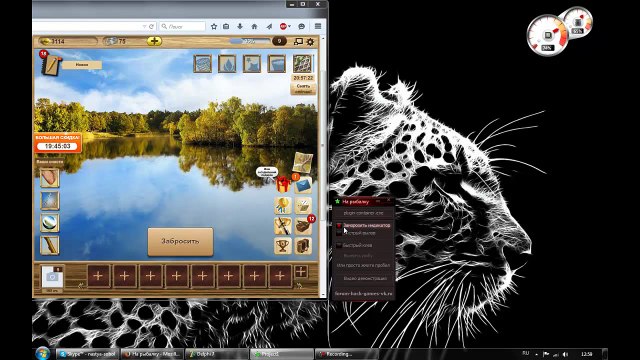This screenshot has height=360, width=640.
Task: Select the round float tackle slot on the left
Action: (x=49, y=223)
